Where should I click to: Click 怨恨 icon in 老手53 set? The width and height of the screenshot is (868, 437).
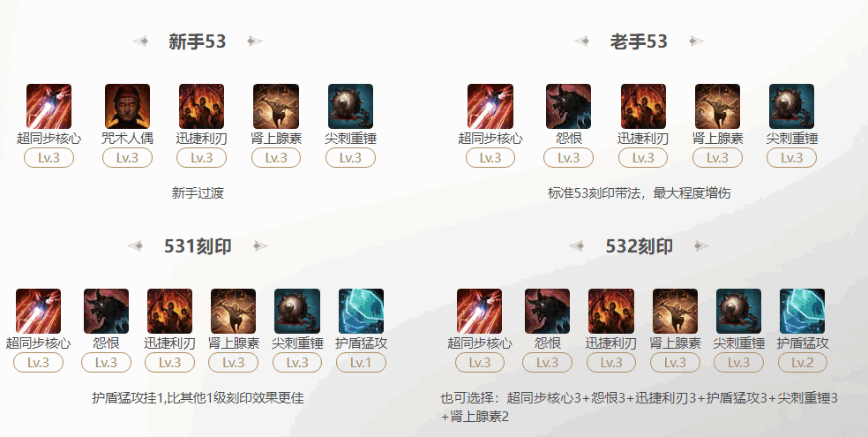click(568, 106)
